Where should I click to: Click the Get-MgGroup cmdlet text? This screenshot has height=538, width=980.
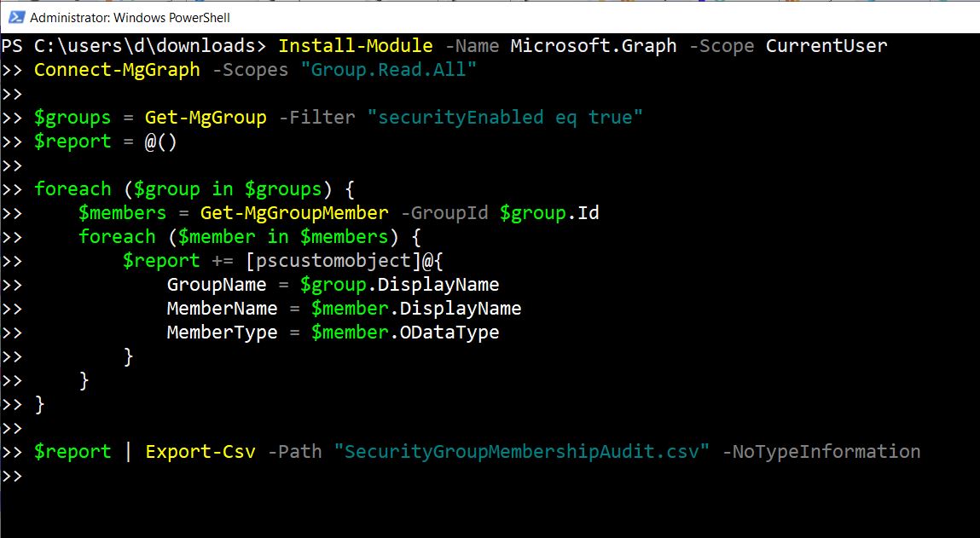tap(206, 117)
